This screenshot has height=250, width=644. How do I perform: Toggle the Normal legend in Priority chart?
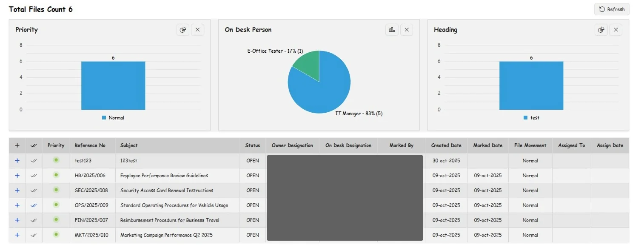click(113, 118)
